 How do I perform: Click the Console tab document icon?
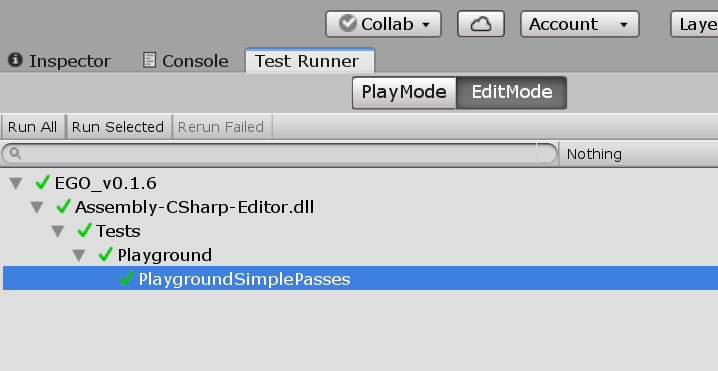tap(149, 60)
